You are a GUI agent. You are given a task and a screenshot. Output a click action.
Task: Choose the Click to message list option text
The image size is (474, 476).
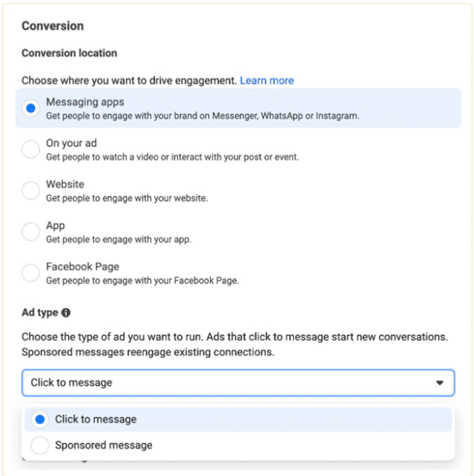pos(96,420)
